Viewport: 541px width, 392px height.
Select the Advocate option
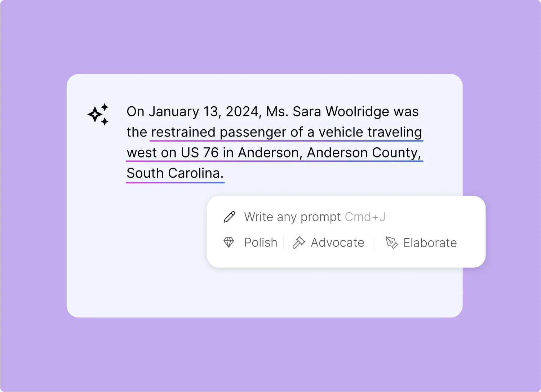coord(337,242)
